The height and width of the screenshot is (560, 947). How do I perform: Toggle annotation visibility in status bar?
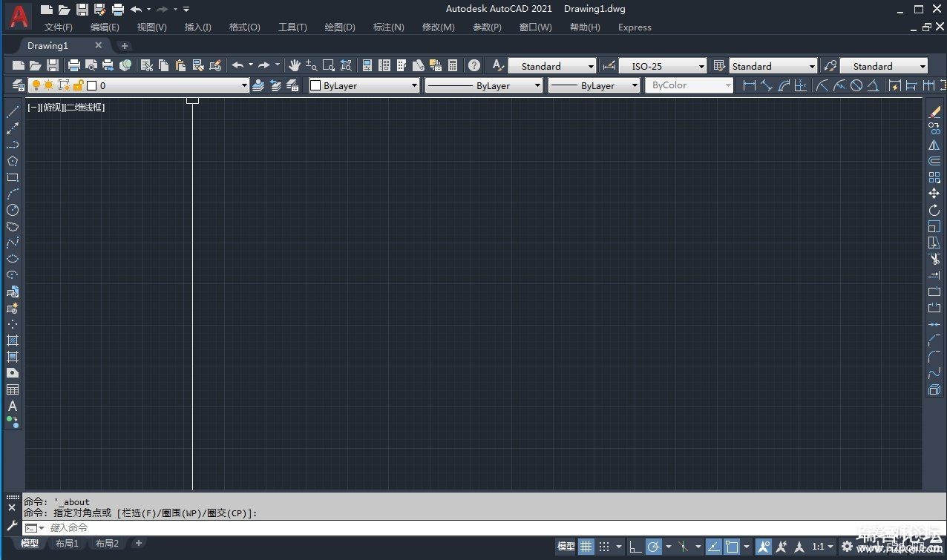coord(763,547)
